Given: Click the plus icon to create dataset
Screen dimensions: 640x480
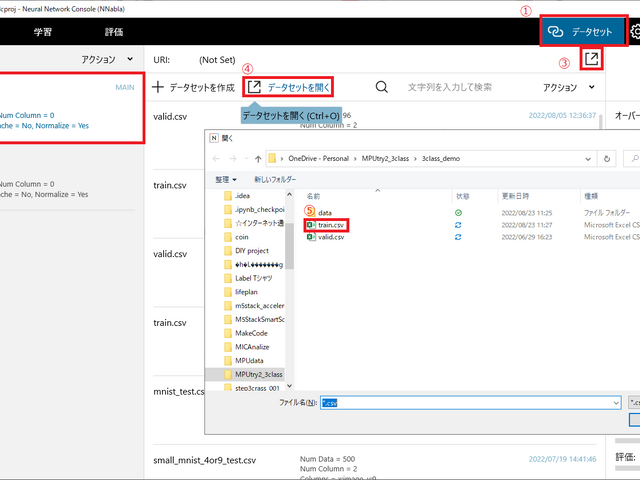Looking at the screenshot, I should coord(157,88).
